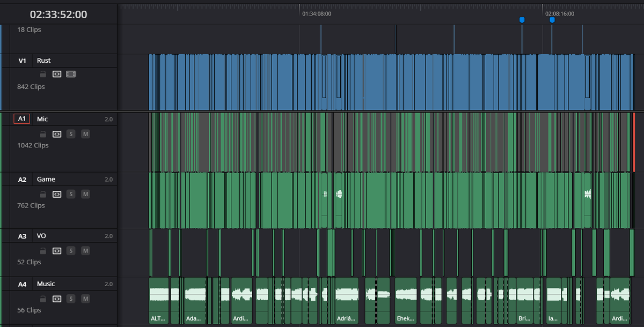The image size is (644, 327).
Task: Click the 2.0 channel format on Music
Action: pyautogui.click(x=108, y=284)
